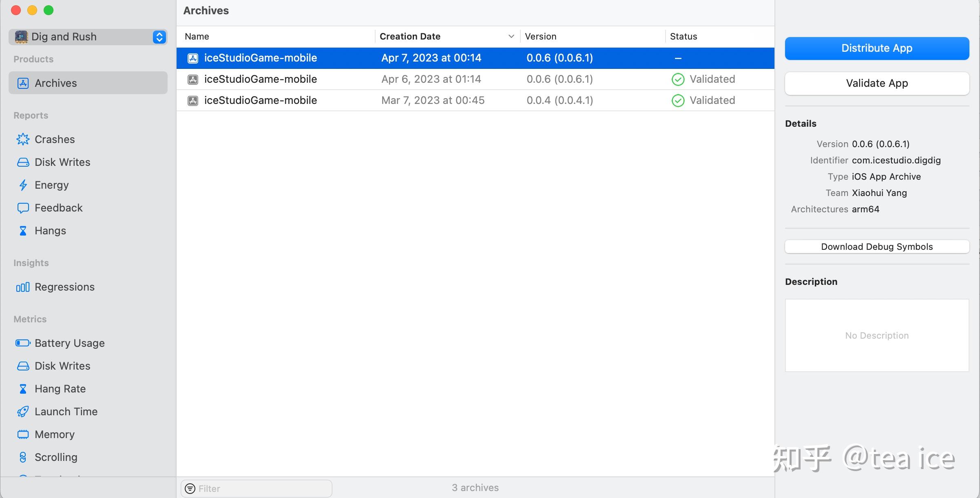Click the Memory chip icon
This screenshot has width=980, height=498.
click(x=23, y=434)
